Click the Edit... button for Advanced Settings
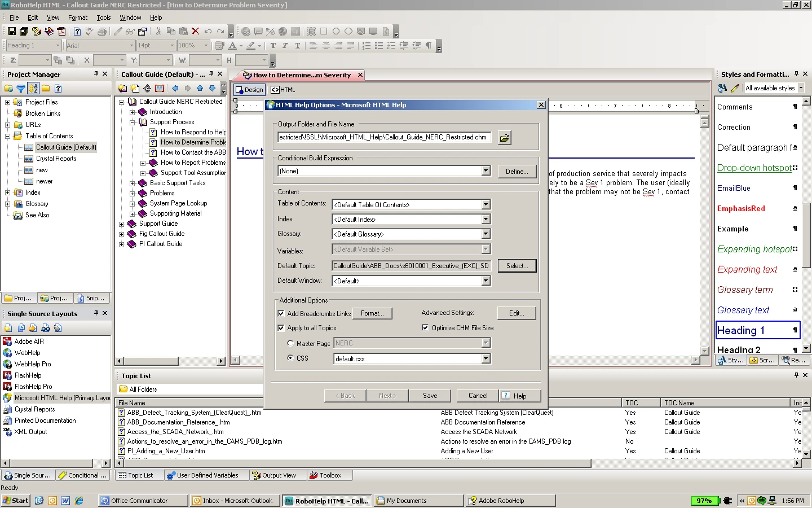812x508 pixels. (517, 313)
